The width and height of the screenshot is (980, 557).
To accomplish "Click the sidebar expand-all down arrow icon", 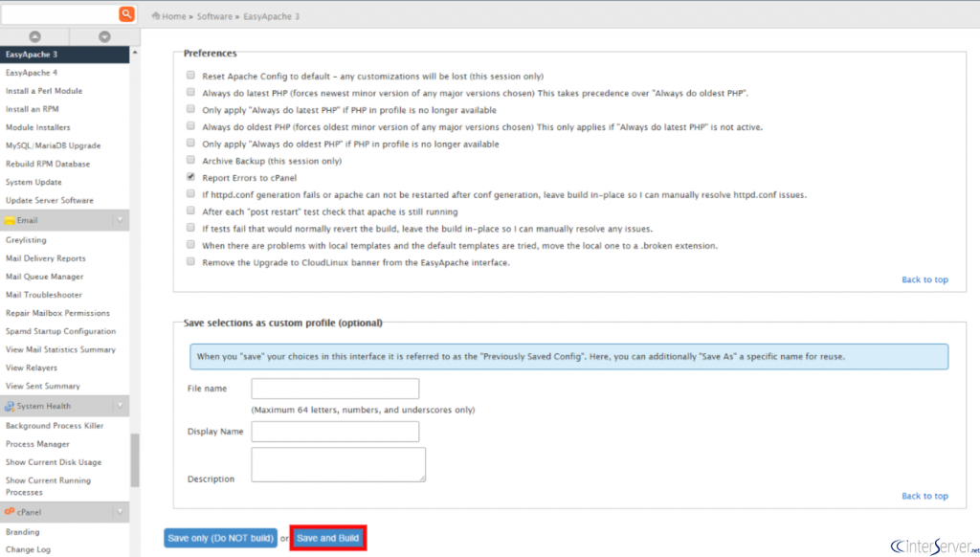I will (x=104, y=37).
